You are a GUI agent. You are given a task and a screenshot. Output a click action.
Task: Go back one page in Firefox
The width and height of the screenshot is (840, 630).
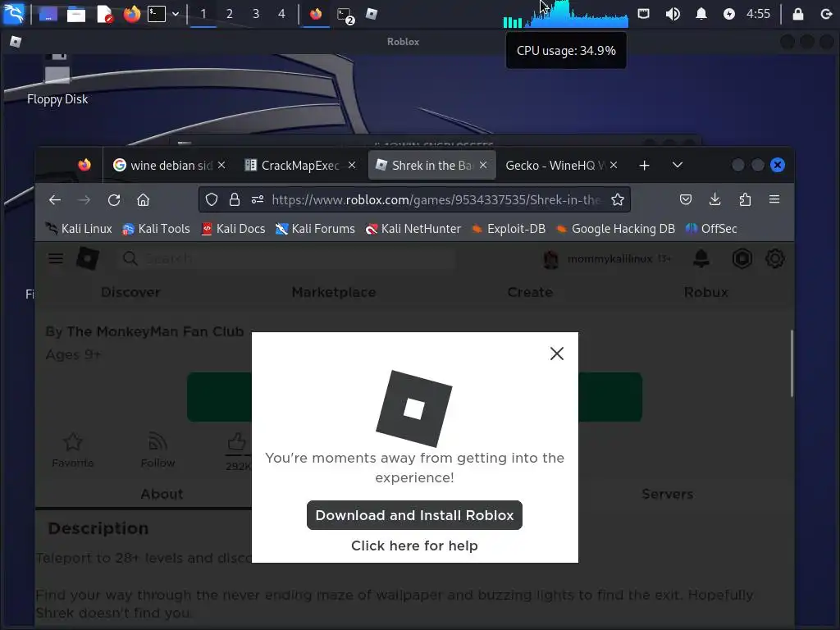pos(55,200)
